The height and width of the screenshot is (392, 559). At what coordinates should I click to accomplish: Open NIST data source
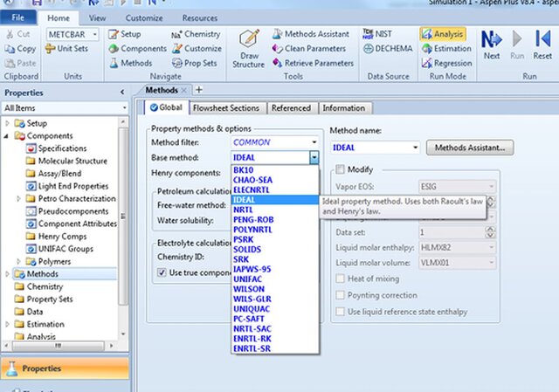click(377, 34)
